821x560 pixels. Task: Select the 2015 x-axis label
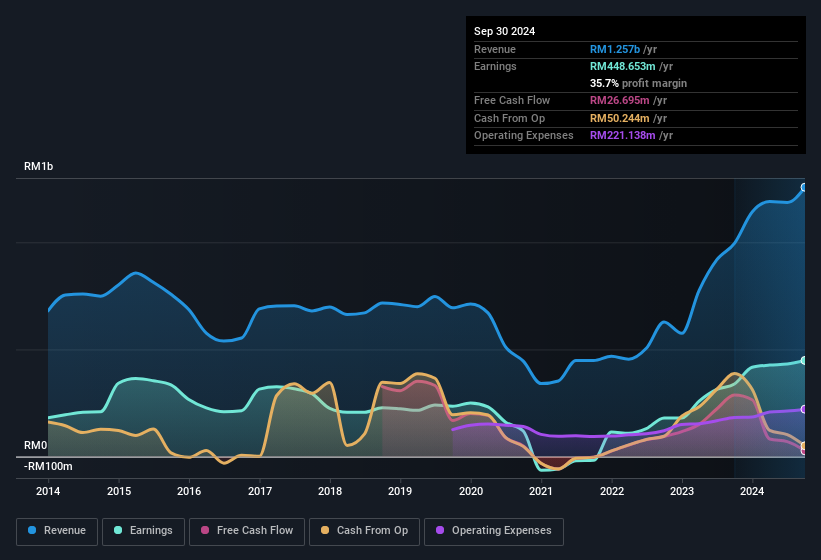coord(119,491)
